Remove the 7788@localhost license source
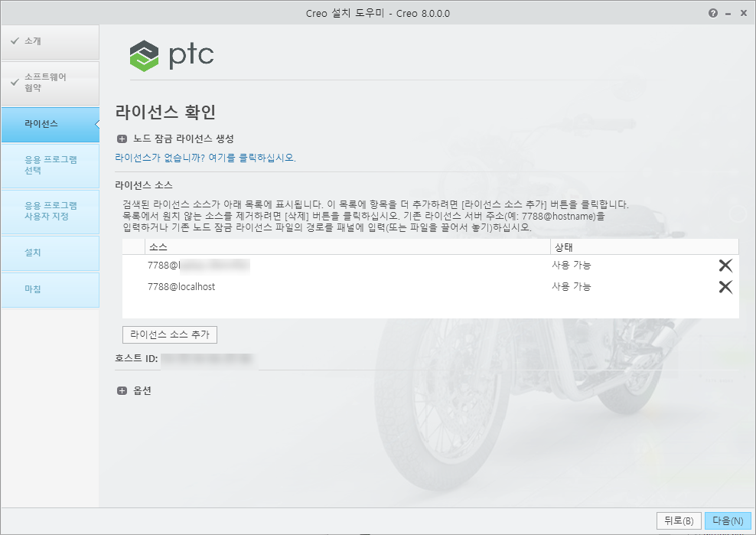This screenshot has height=535, width=756. (x=725, y=287)
